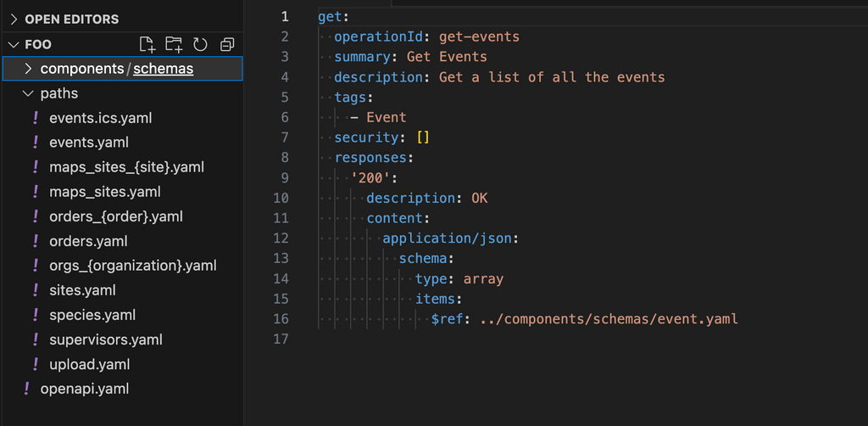Screen dimensions: 868x426
Task: Click the 'security' key on line 7
Action: pyautogui.click(x=366, y=137)
